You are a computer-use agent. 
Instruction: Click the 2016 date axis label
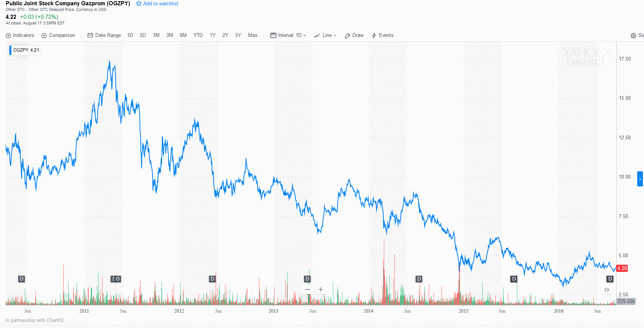(x=558, y=311)
